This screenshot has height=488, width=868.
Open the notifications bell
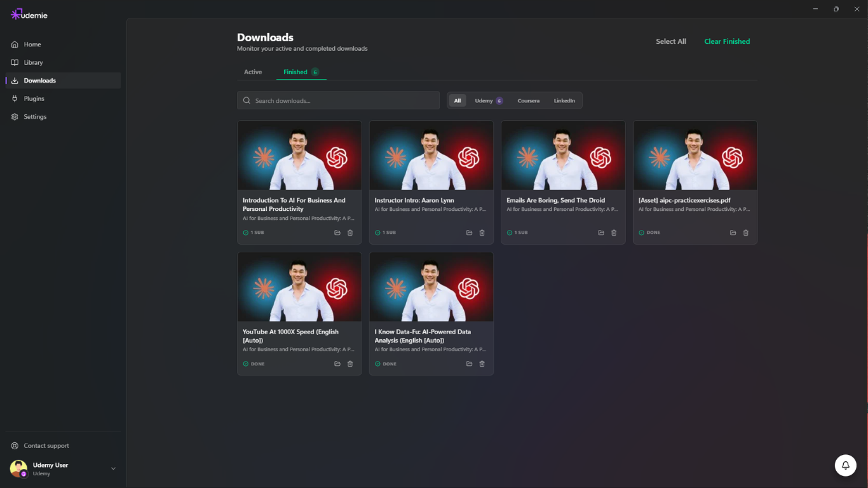tap(846, 465)
